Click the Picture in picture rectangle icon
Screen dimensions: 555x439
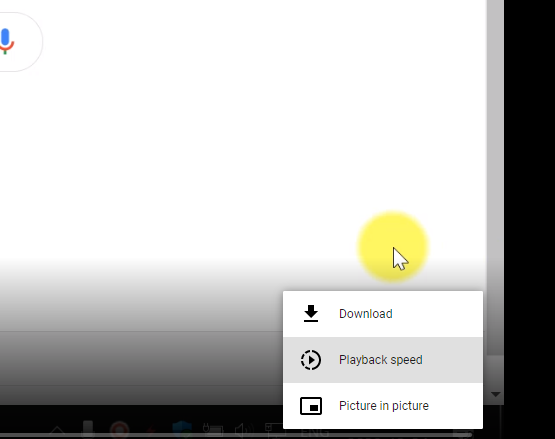click(311, 406)
